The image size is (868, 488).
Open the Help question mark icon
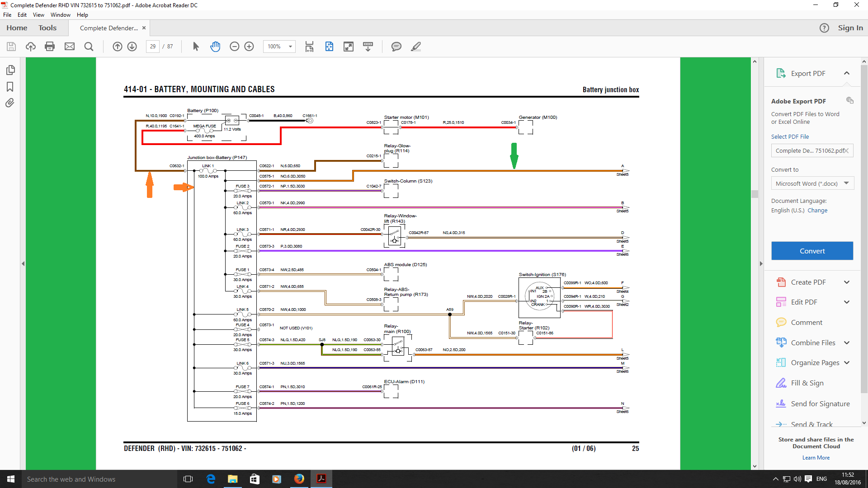[824, 28]
